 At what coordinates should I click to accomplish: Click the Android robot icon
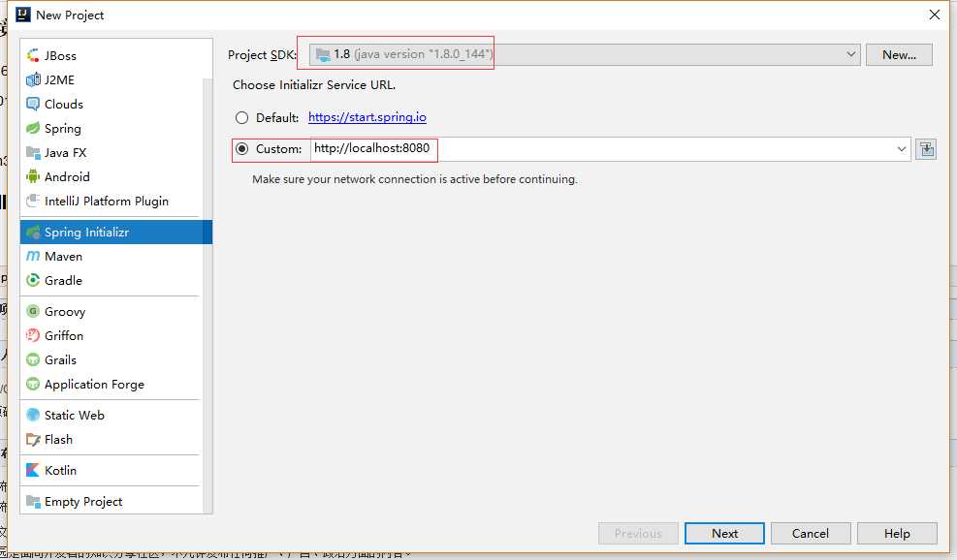pos(33,177)
